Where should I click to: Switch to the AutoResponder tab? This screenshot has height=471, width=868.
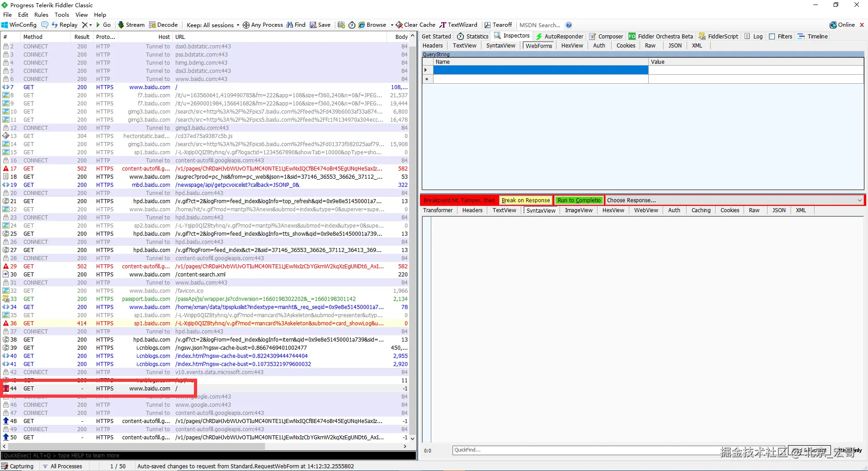tap(560, 36)
